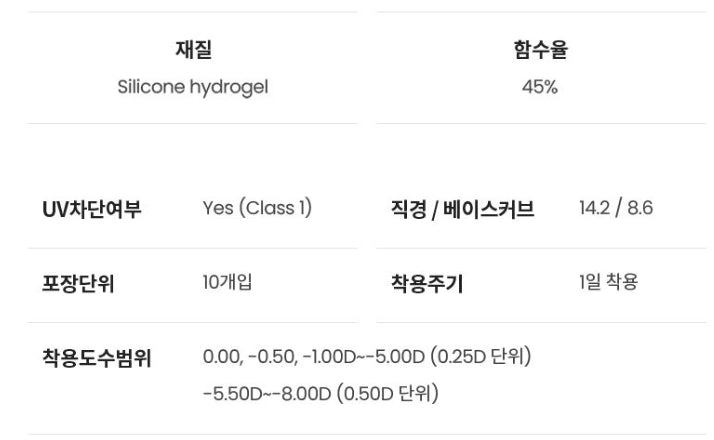Select the 45% water content value
This screenshot has width=714, height=440.
(540, 87)
